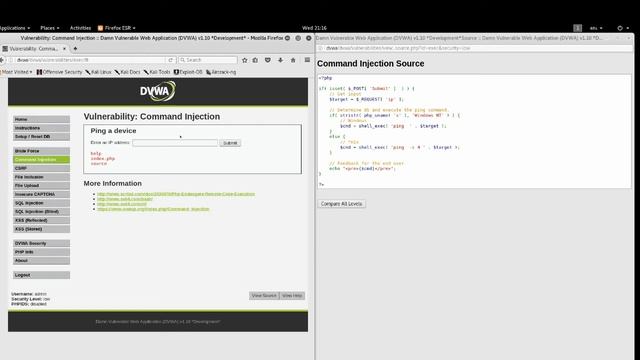Reload the page with the refresh icon
Image resolution: width=640 pixels, height=360 pixels.
pos(171,60)
